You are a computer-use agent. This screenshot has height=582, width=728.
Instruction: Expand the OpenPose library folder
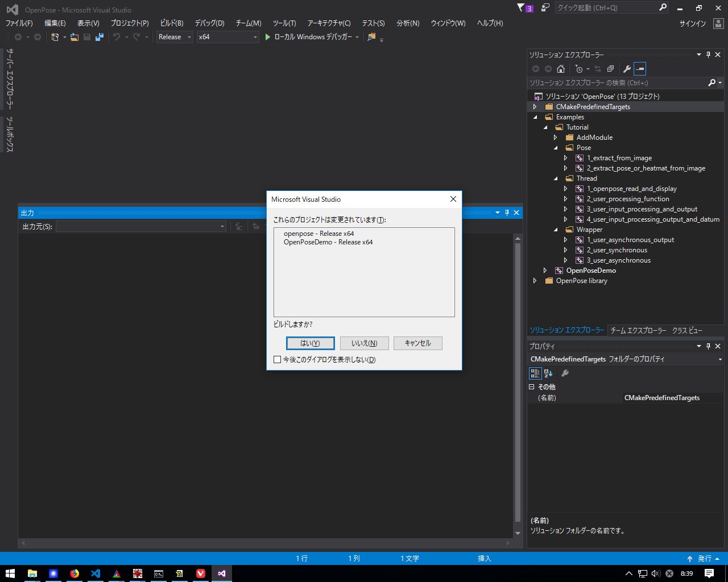click(x=535, y=281)
